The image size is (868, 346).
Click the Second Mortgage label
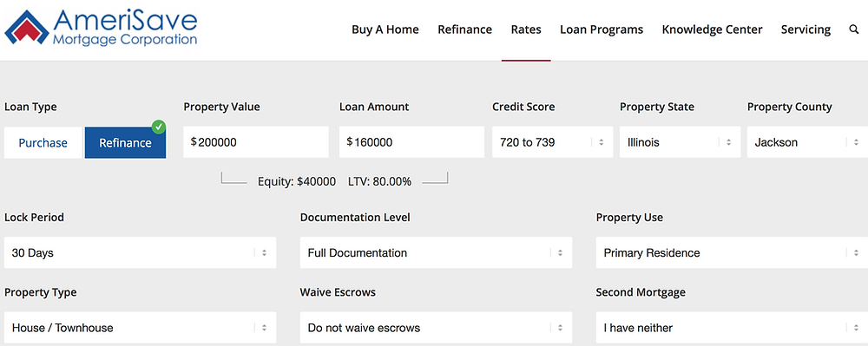[641, 292]
